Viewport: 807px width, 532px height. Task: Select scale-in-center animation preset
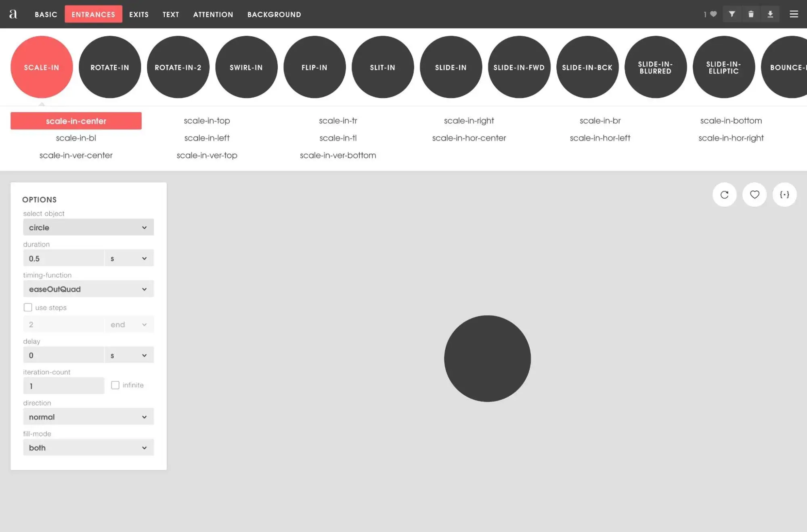point(76,121)
